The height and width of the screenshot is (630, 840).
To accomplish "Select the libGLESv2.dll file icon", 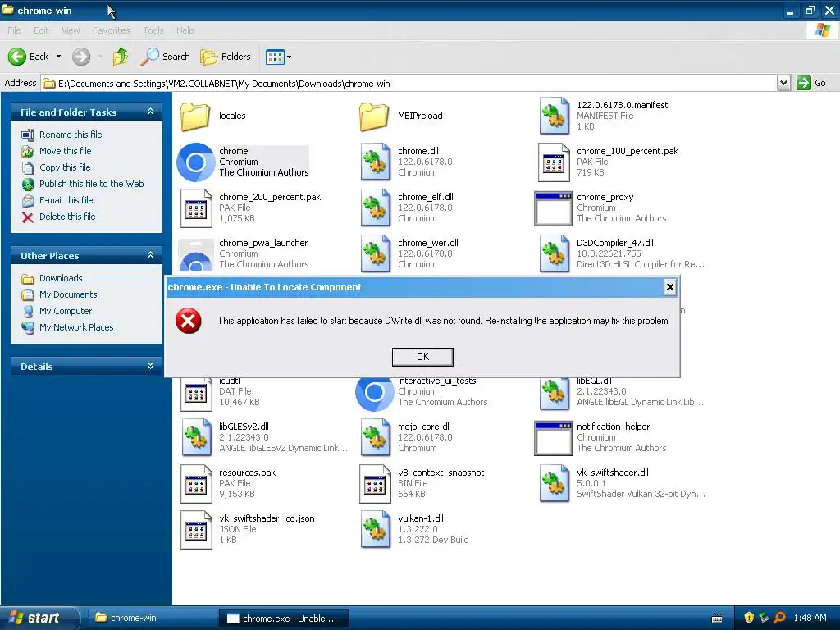I will [x=196, y=438].
